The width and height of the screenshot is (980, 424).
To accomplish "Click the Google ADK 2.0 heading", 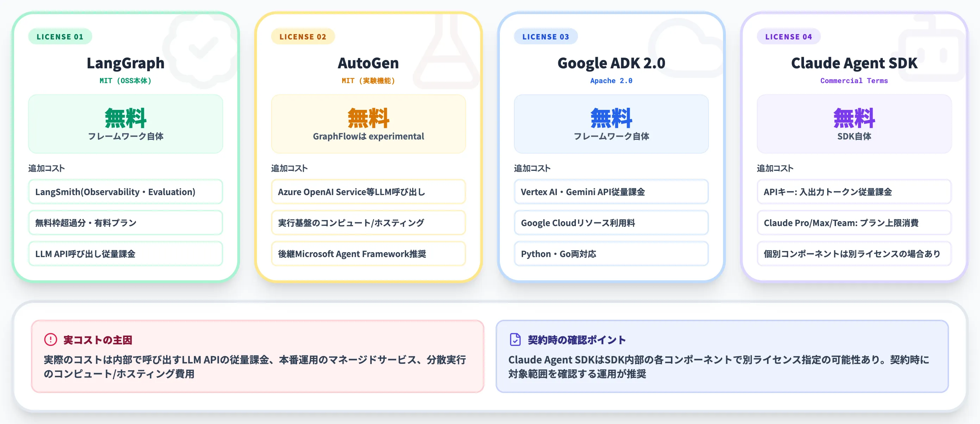I will click(x=611, y=63).
